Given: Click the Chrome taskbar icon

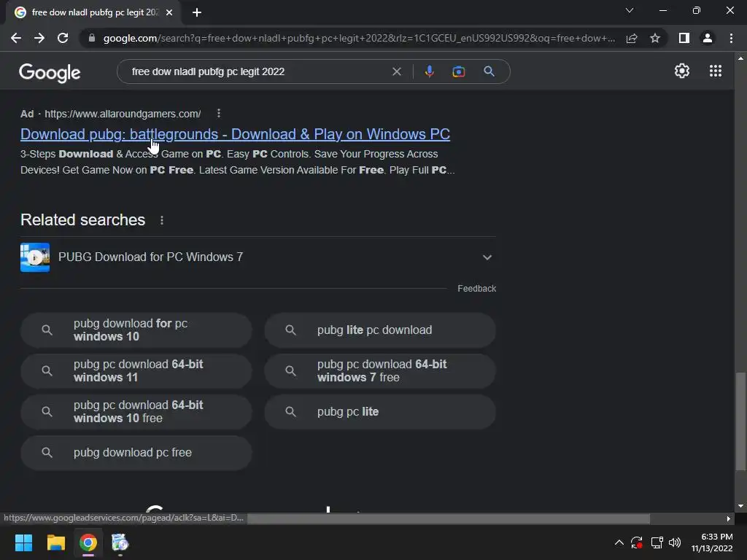Looking at the screenshot, I should 88,542.
